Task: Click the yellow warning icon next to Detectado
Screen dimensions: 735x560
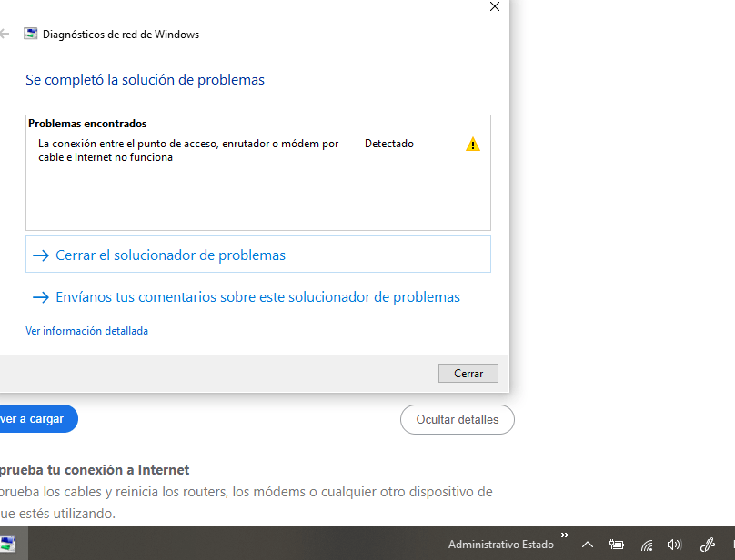Action: tap(472, 144)
